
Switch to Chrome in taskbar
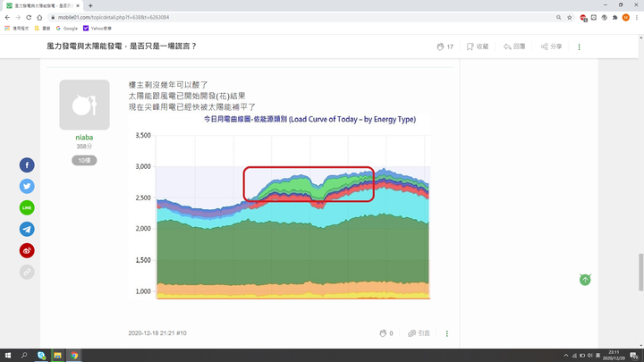(x=74, y=356)
